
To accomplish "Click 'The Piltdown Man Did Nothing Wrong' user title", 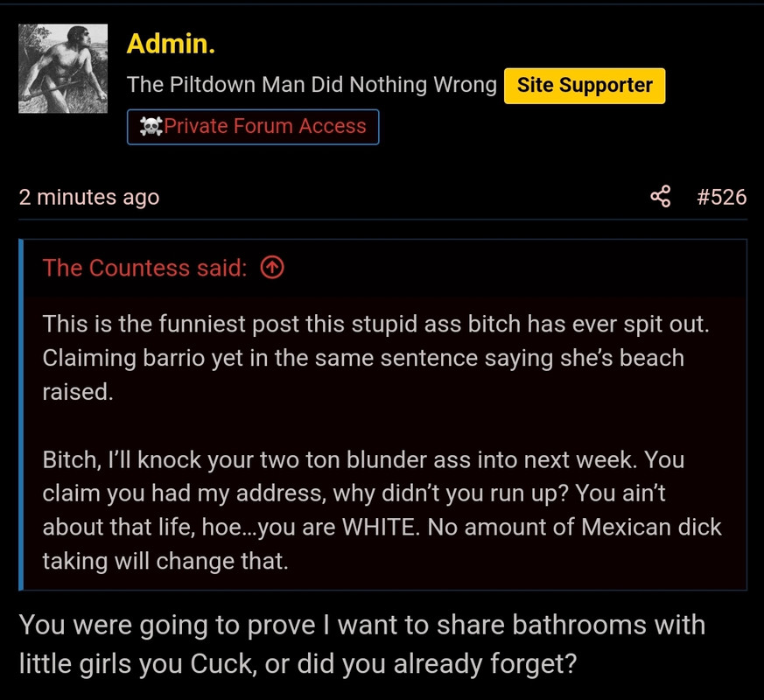I will coord(312,85).
